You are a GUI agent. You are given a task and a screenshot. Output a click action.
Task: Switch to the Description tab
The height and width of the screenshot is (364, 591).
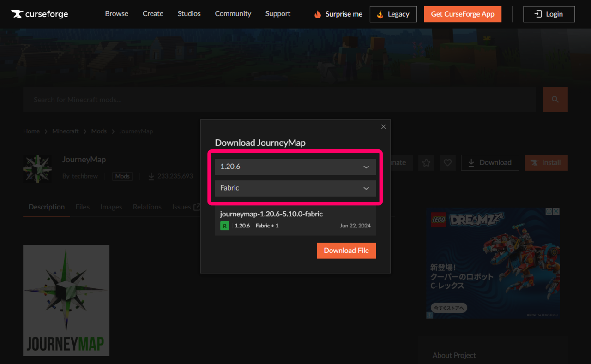47,207
